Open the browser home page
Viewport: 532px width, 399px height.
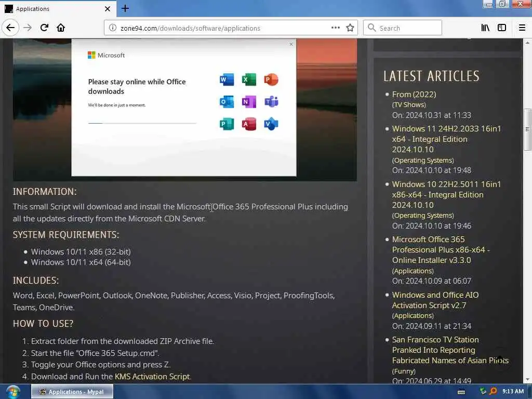click(x=61, y=28)
